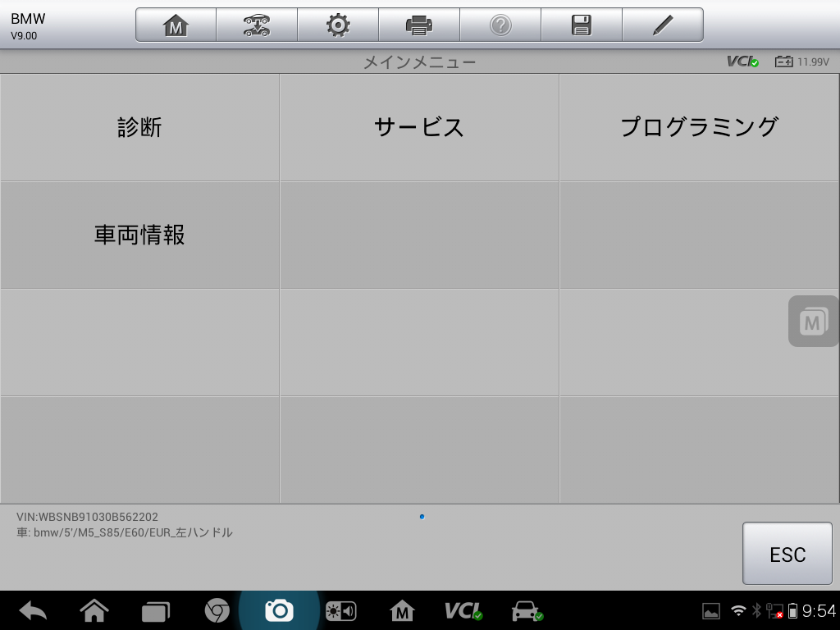Select the pencil edit icon
Screen dimensions: 840x630
pyautogui.click(x=662, y=25)
